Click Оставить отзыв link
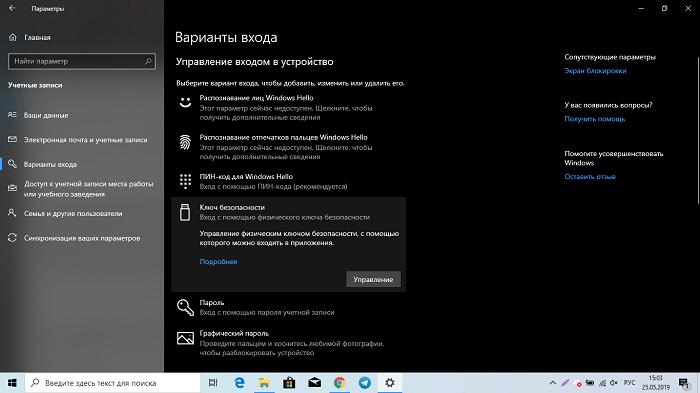700x393 pixels. click(590, 176)
